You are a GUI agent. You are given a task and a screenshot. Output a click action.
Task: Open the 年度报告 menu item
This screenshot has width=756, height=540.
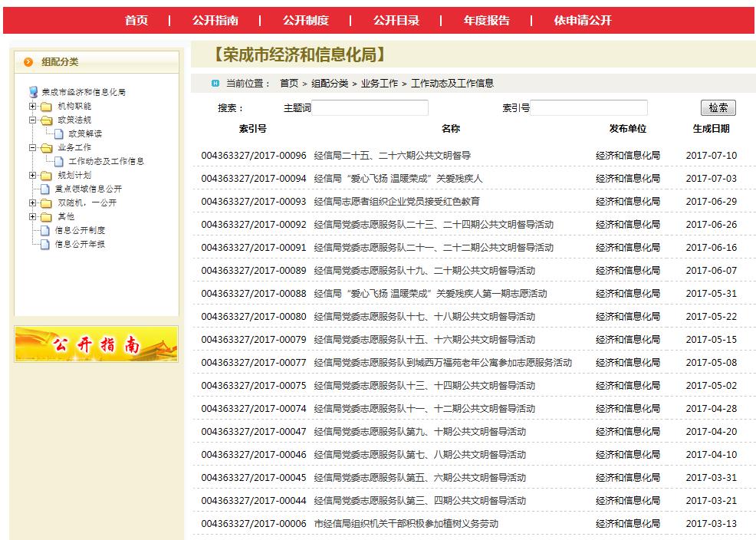coord(486,21)
